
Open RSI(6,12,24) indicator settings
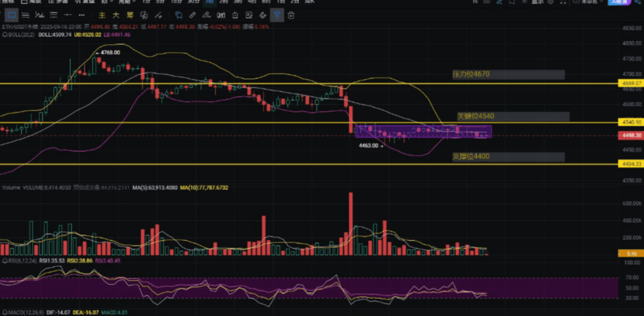click(x=22, y=260)
